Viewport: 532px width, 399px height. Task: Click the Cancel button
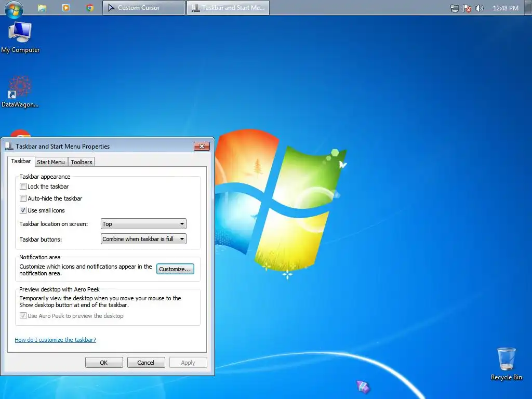(x=146, y=362)
